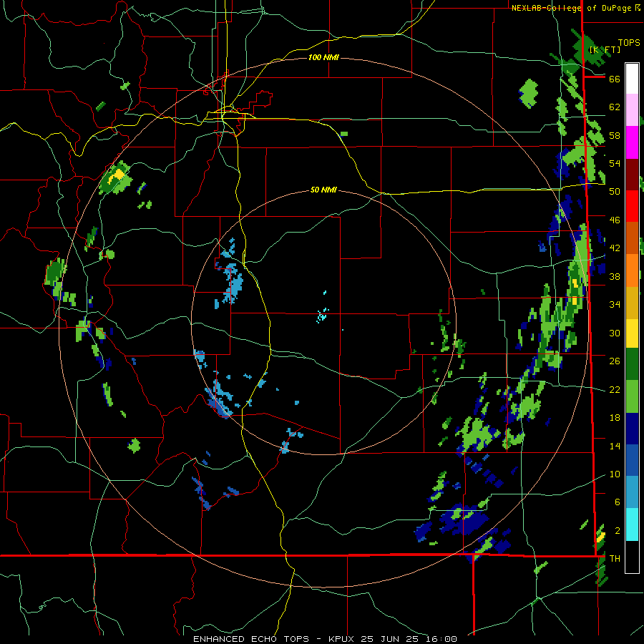Pick the bright yellow legend swatch

pos(632,333)
